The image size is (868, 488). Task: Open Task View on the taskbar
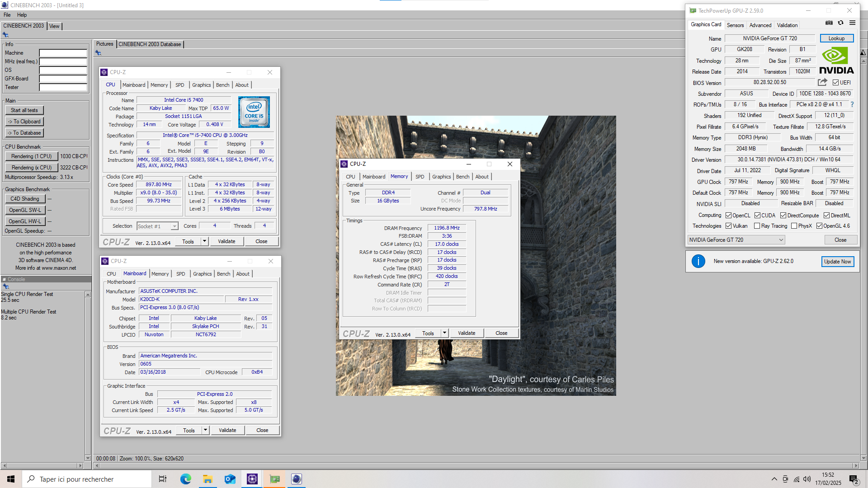pyautogui.click(x=163, y=479)
